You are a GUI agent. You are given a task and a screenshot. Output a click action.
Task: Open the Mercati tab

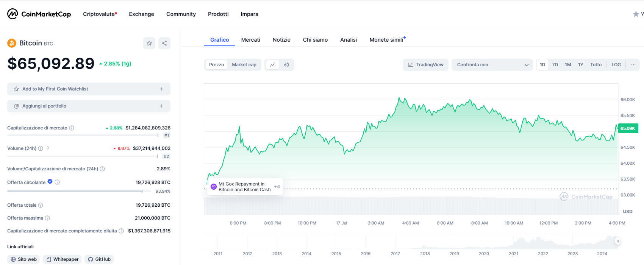pyautogui.click(x=251, y=40)
